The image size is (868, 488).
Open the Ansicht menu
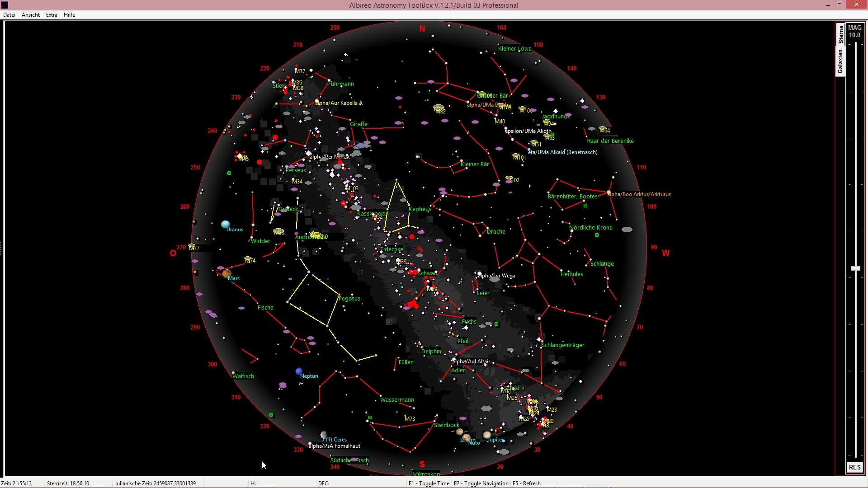click(x=31, y=15)
